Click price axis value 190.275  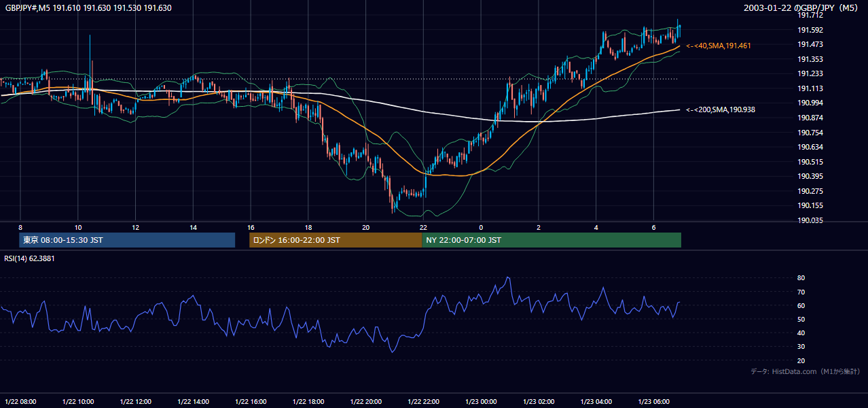pos(810,191)
